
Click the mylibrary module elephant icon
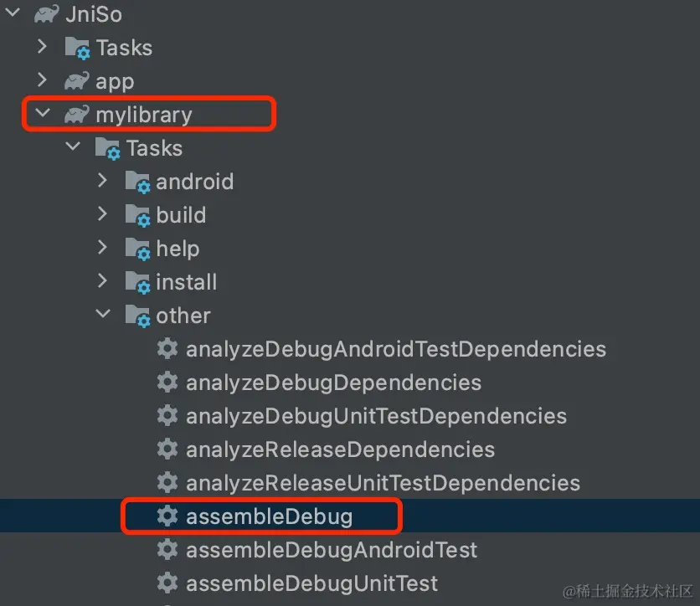76,115
